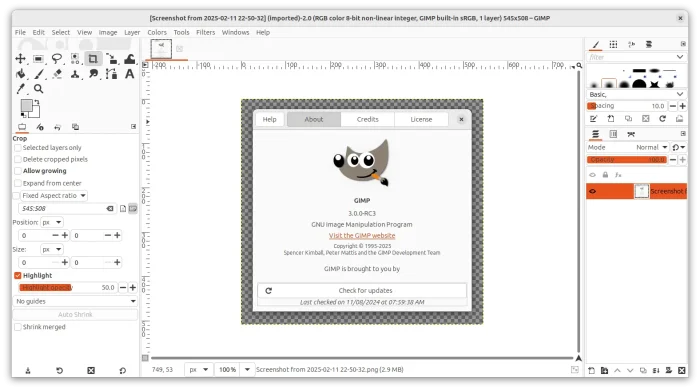Adjust the Highlight opacity slider

pyautogui.click(x=68, y=288)
